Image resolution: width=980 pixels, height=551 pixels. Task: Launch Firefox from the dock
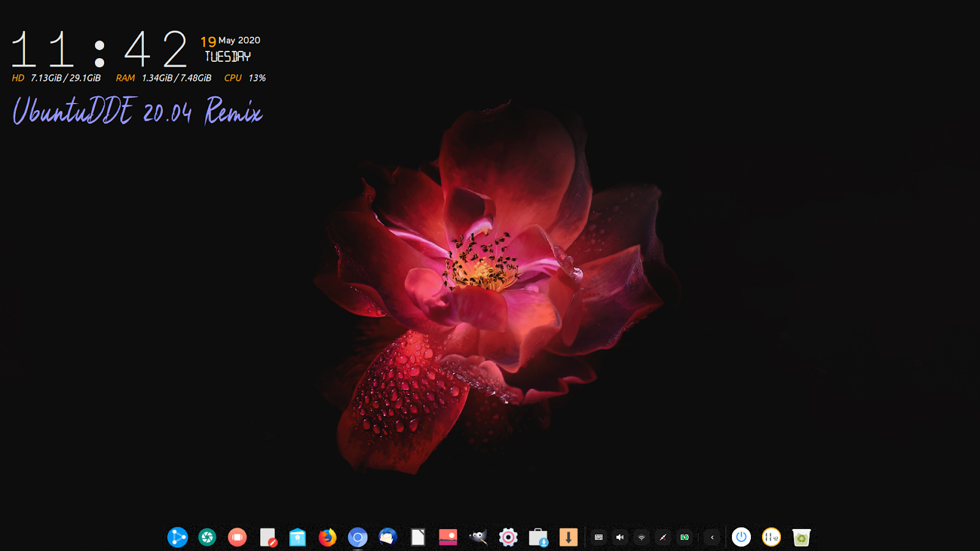click(328, 538)
